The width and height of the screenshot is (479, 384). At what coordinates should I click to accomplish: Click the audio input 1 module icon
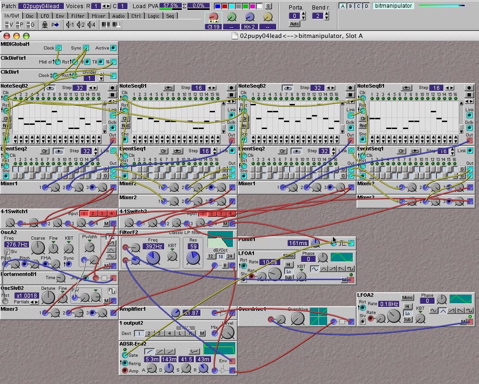70,25
